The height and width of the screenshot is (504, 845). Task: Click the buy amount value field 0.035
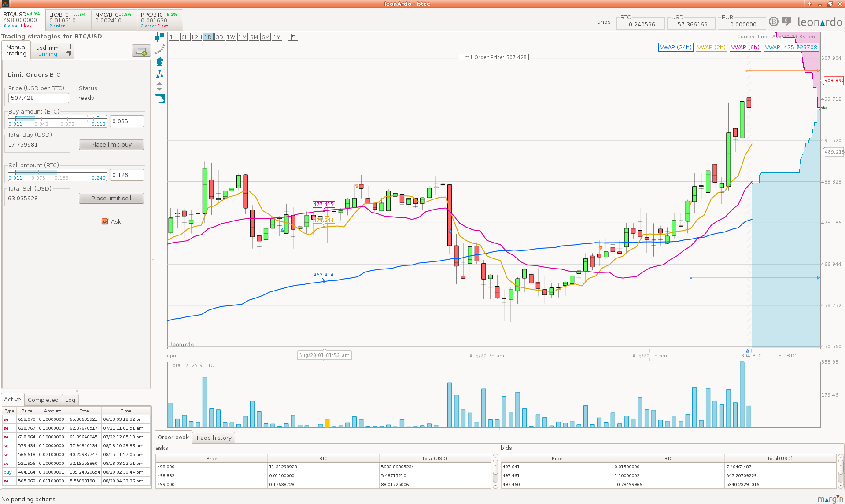point(127,121)
